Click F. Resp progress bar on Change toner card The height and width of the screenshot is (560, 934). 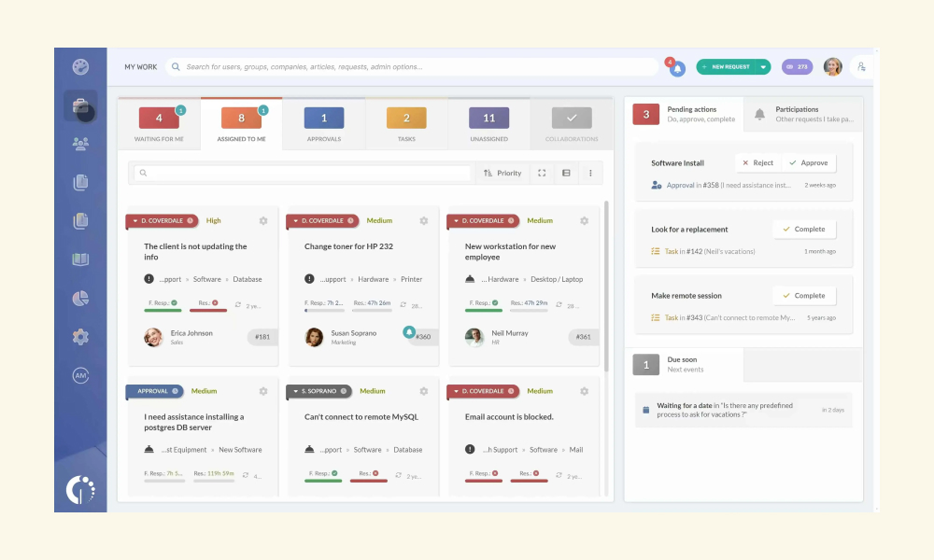324,310
